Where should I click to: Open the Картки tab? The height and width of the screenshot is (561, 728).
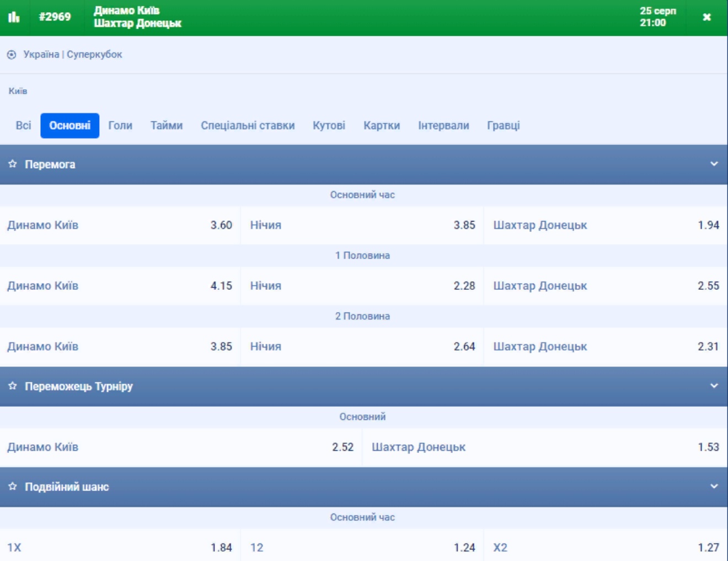382,126
